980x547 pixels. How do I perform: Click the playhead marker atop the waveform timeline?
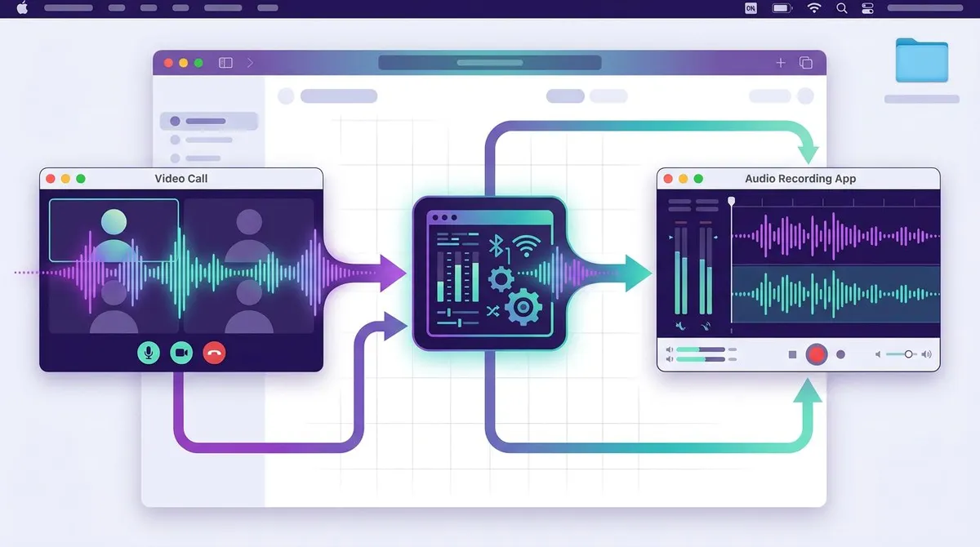click(731, 201)
